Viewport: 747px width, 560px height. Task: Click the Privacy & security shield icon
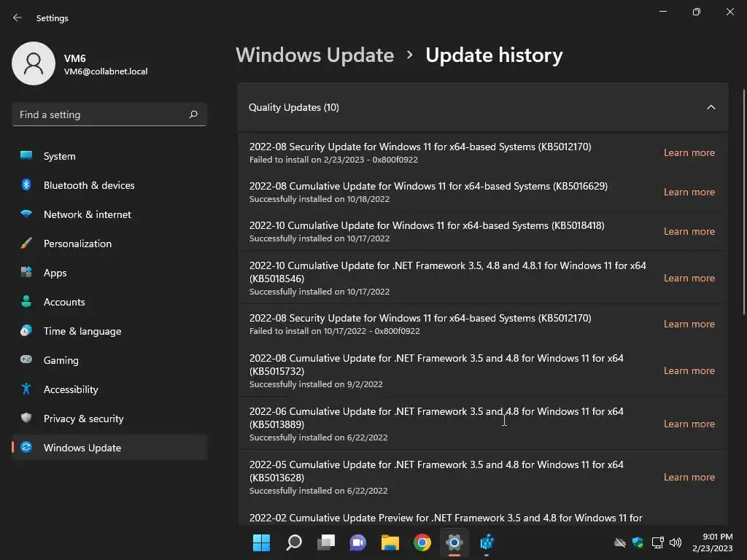click(26, 418)
